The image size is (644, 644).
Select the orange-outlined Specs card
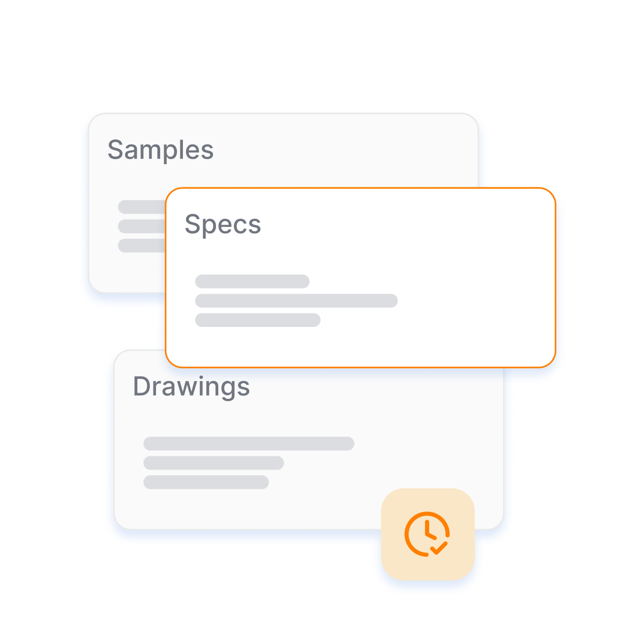360,278
